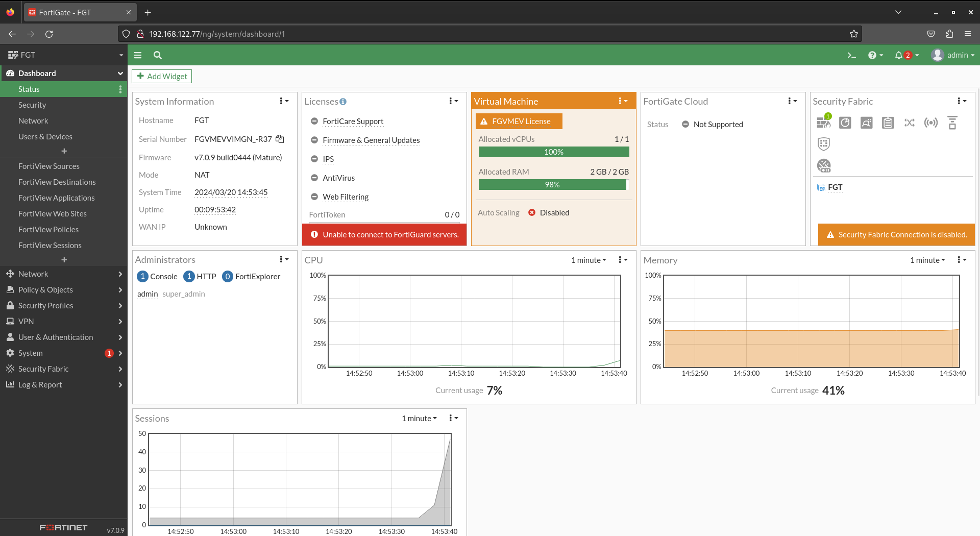Click the disabled toggle fabric icon
The image size is (980, 536).
pos(824,165)
